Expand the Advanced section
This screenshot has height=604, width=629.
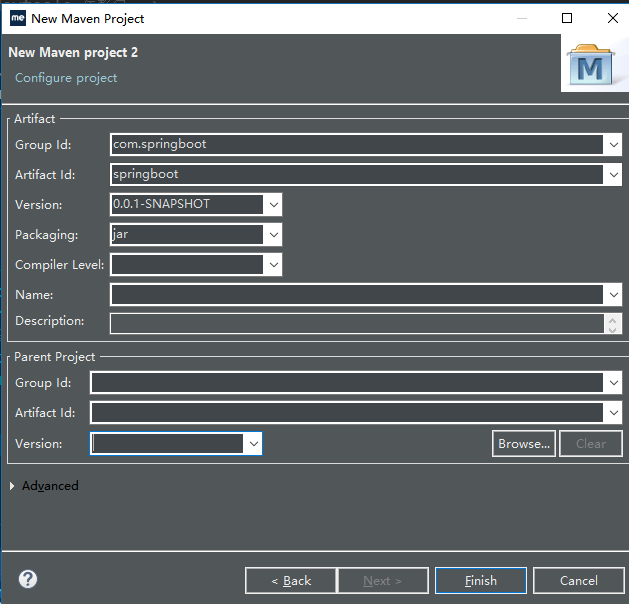pos(12,486)
